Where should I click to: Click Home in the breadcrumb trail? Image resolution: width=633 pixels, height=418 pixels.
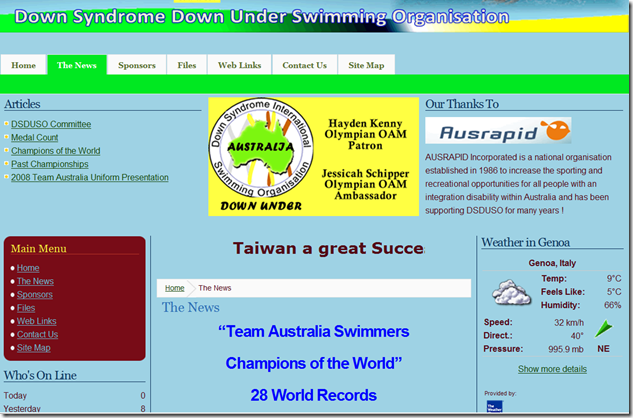(174, 288)
